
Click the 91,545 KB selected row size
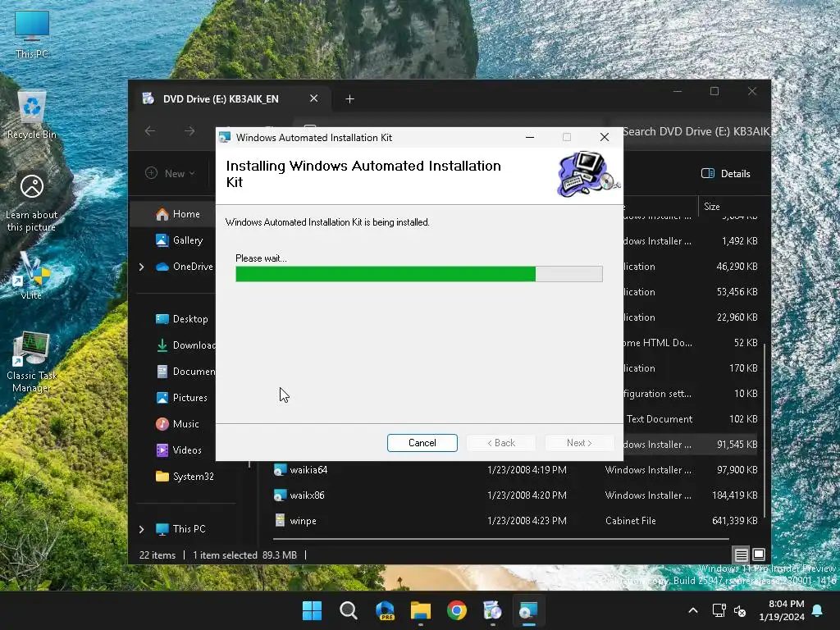pos(737,445)
